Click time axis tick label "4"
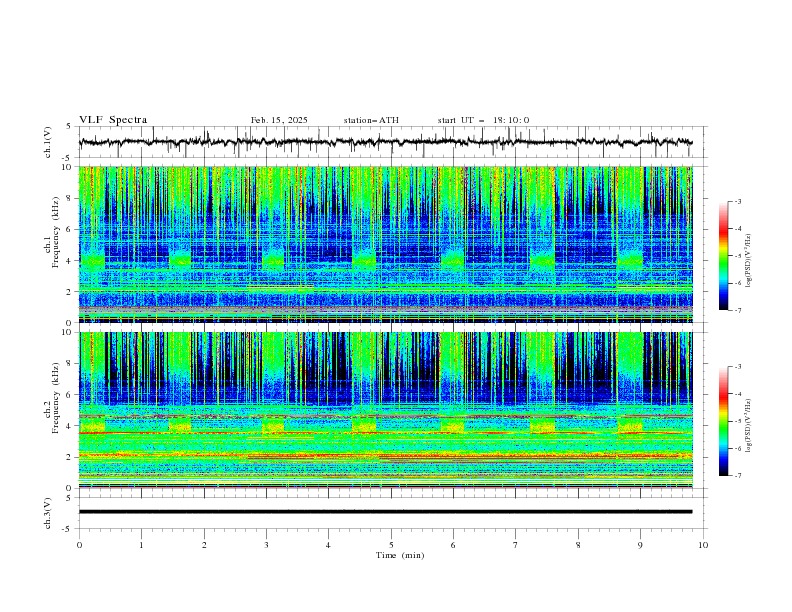 click(x=328, y=545)
